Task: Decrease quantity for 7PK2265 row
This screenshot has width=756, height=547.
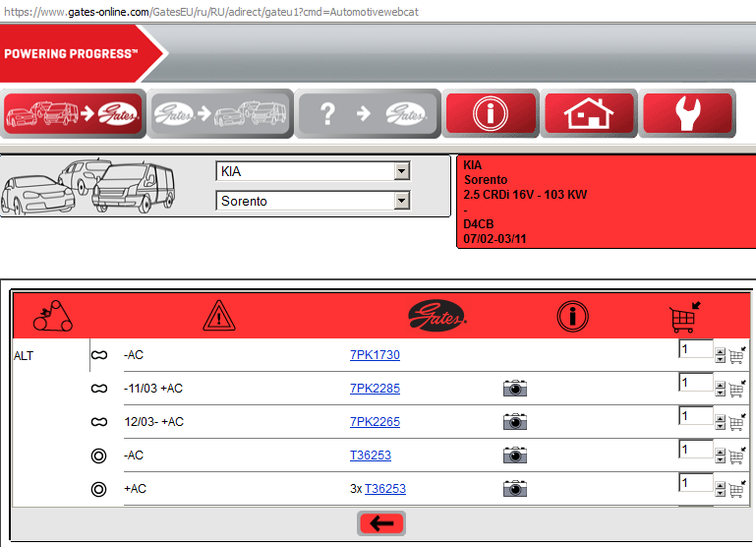Action: point(721,427)
